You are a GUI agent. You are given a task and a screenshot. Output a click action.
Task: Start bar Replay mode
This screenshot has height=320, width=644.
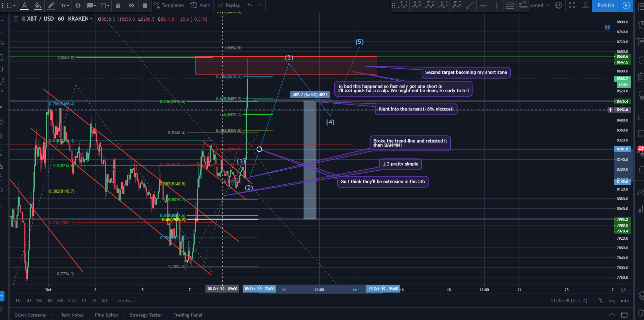pos(229,5)
